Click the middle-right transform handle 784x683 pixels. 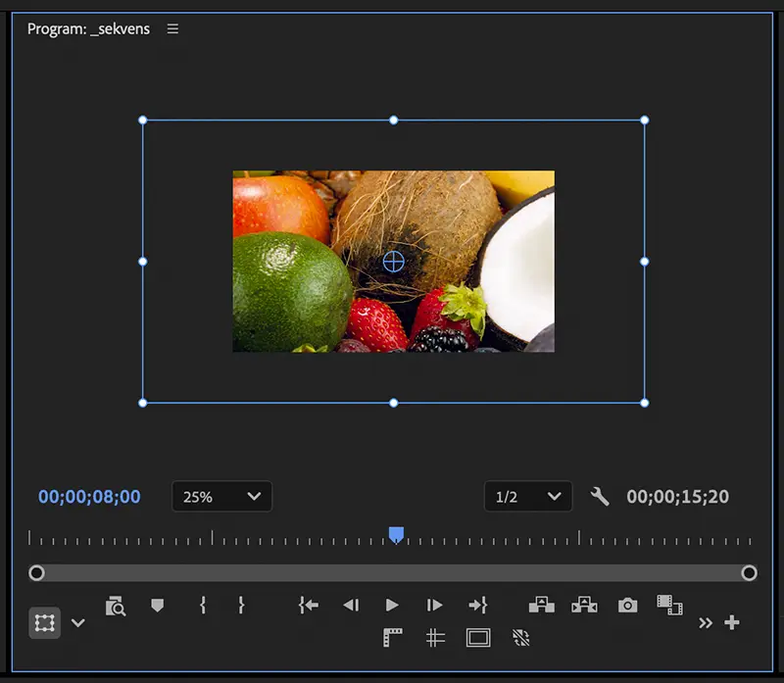pos(645,262)
